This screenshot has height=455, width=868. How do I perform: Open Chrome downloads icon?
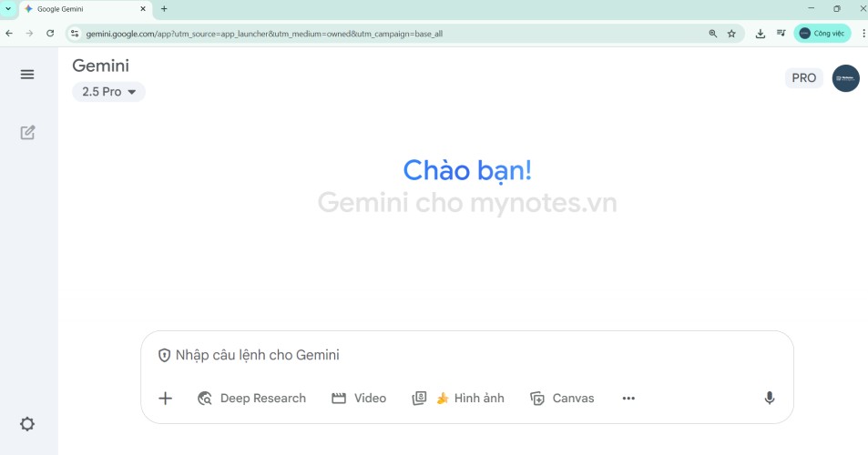click(761, 34)
